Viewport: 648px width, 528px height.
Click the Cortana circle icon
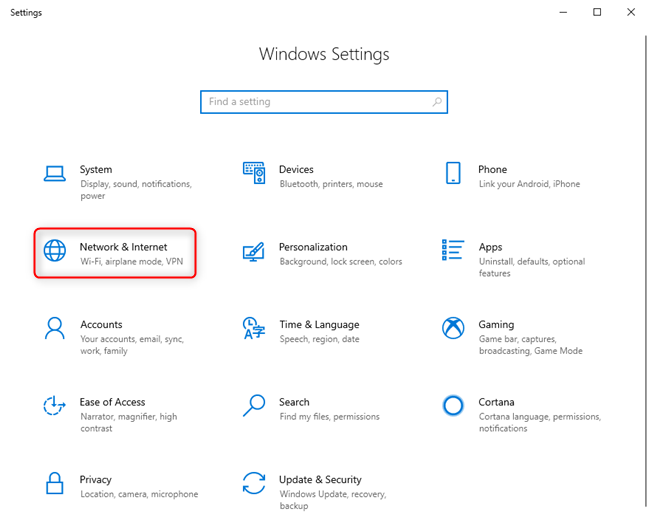point(453,405)
